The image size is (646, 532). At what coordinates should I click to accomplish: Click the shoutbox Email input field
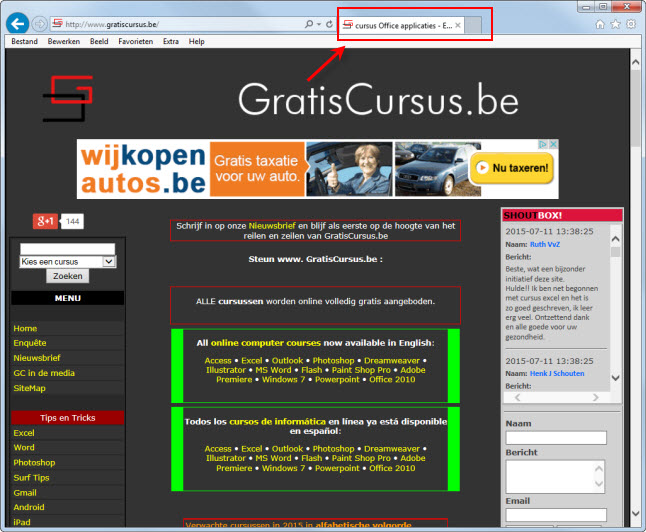pos(556,515)
